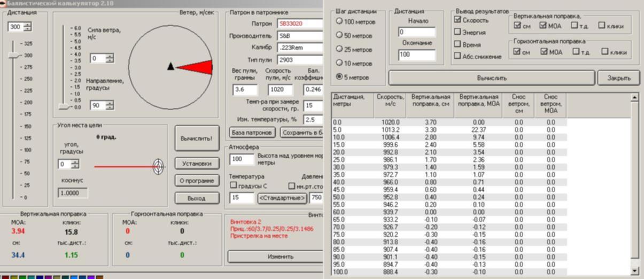Viewport: 644px width, 279px height.
Task: Click the Закрыть button in results window
Action: tap(619, 77)
